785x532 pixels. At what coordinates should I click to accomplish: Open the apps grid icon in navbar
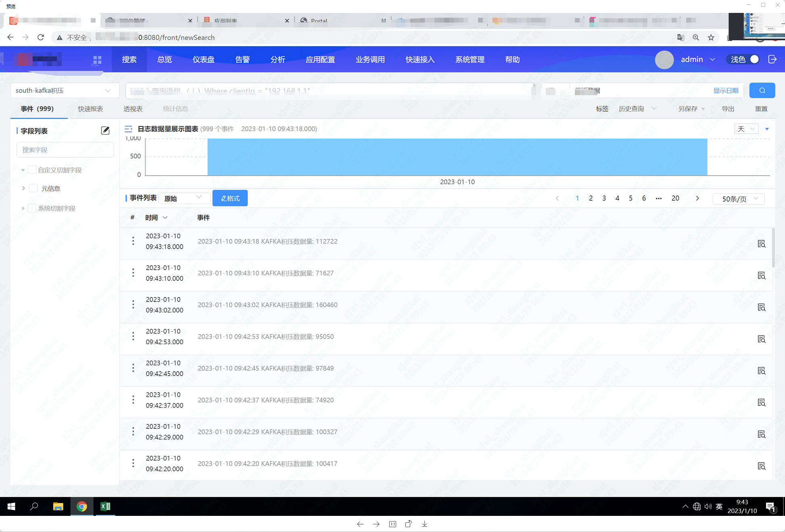97,60
